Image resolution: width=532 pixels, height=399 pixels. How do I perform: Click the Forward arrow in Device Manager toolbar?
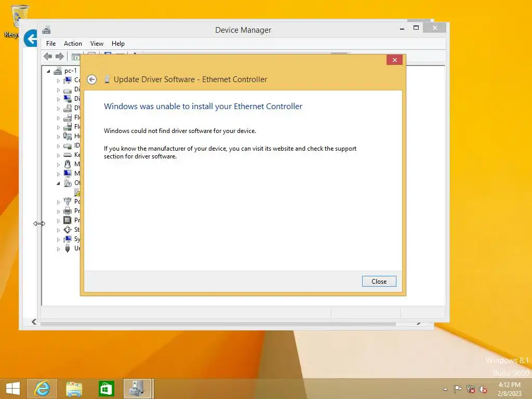click(x=60, y=56)
